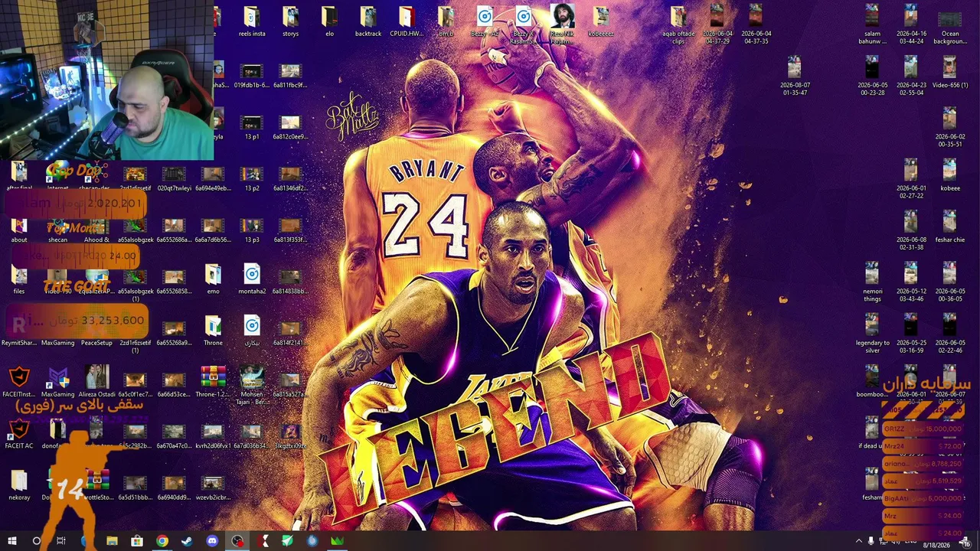Open Task View from the taskbar

tap(61, 541)
